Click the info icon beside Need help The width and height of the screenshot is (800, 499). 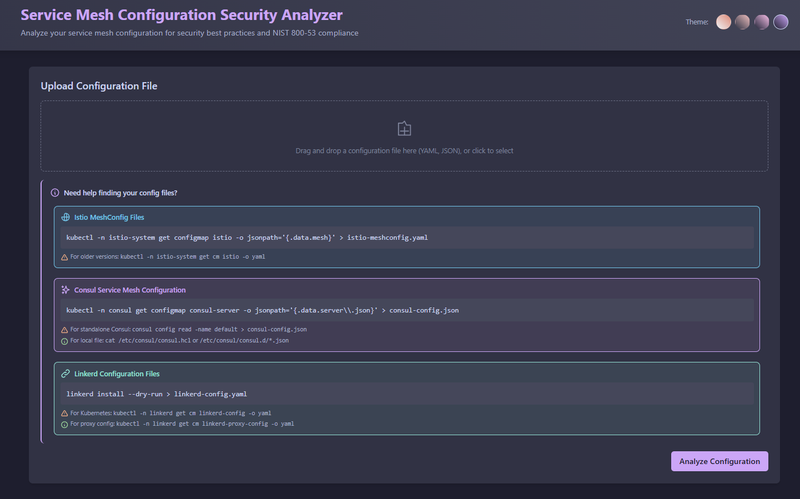(55, 193)
